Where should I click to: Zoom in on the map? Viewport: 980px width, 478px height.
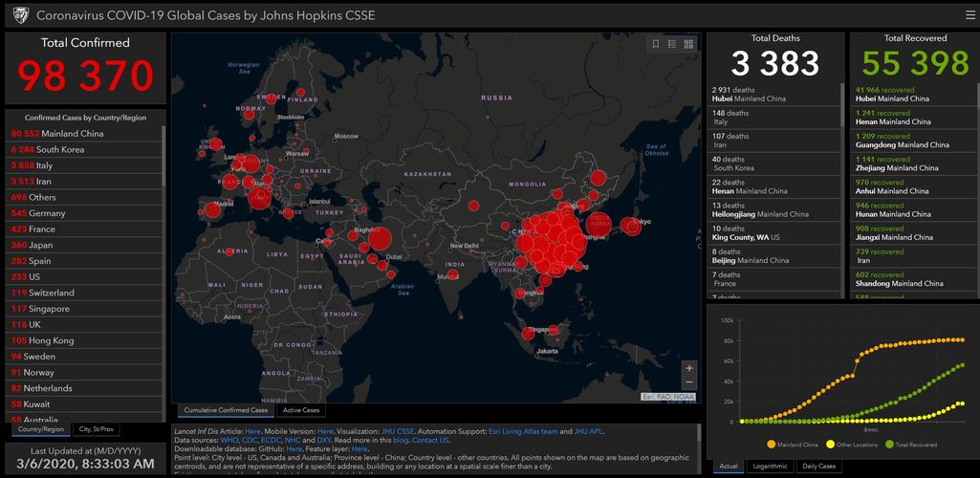coord(689,368)
